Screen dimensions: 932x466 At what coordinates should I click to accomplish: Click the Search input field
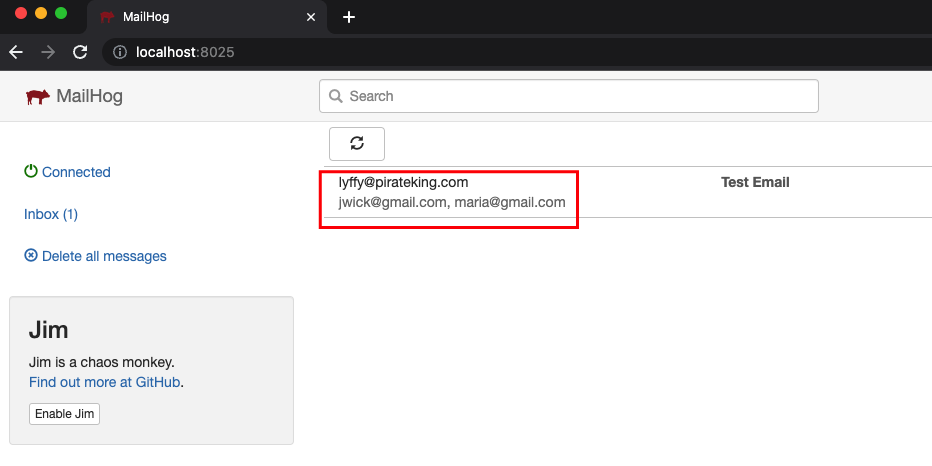coord(569,96)
